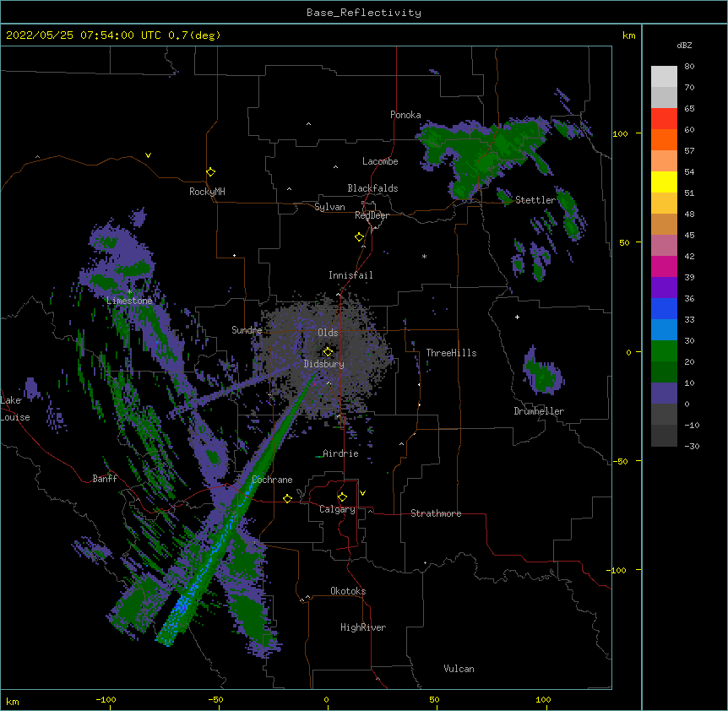Click the white plus marker north of Drumheller
The width and height of the screenshot is (728, 711).
click(517, 317)
